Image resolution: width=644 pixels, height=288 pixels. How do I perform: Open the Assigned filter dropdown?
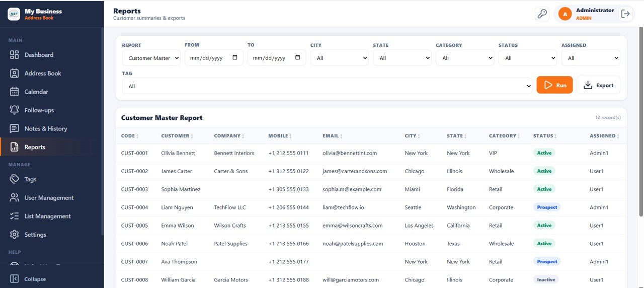pyautogui.click(x=591, y=58)
